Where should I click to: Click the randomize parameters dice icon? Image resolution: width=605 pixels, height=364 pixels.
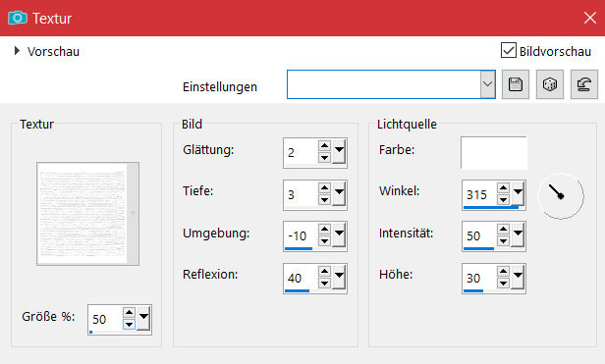(549, 84)
